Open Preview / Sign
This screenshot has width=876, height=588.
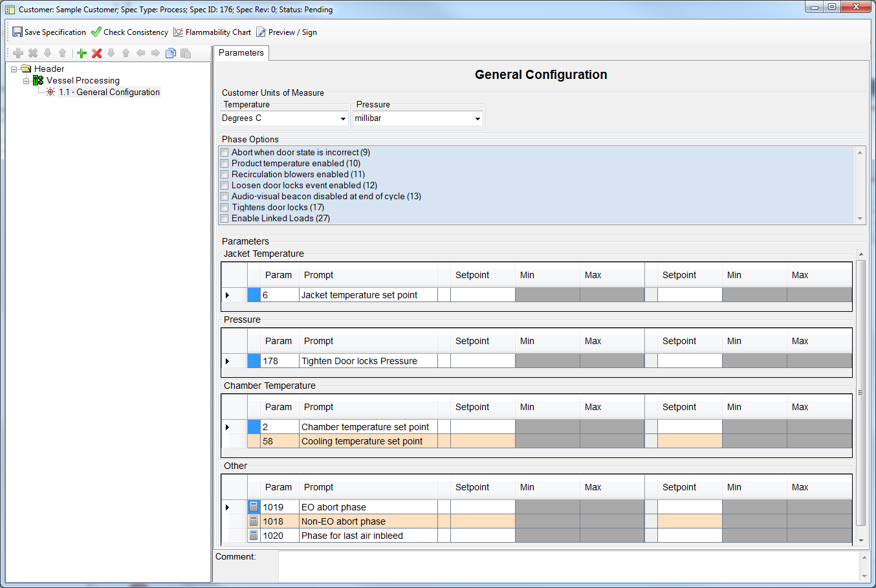tap(287, 32)
